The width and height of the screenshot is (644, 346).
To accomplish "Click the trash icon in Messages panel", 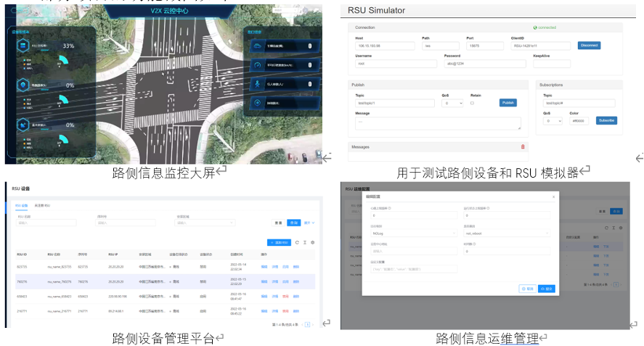I will pyautogui.click(x=523, y=147).
